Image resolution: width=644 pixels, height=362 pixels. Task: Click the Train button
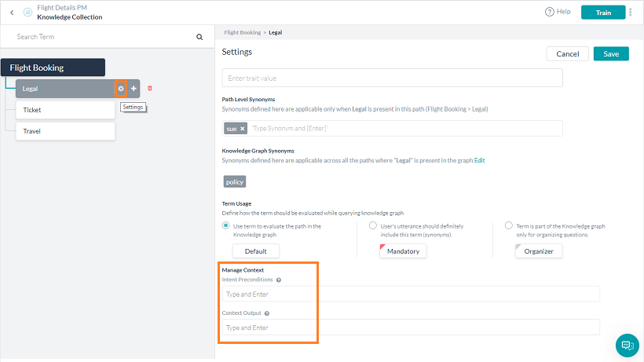pos(602,13)
